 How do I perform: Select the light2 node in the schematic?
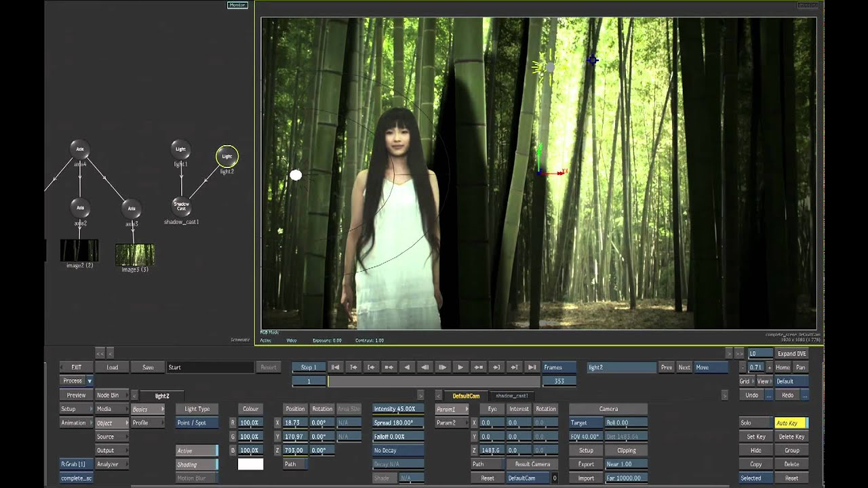[x=227, y=157]
